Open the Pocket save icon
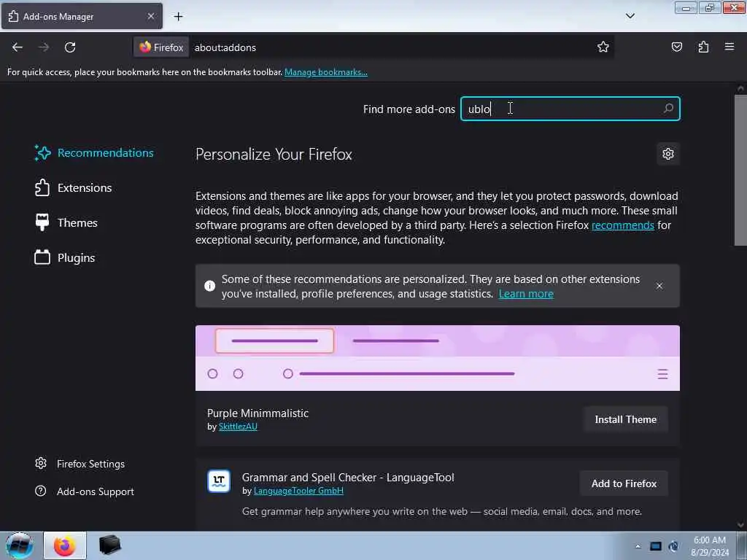 pos(676,47)
